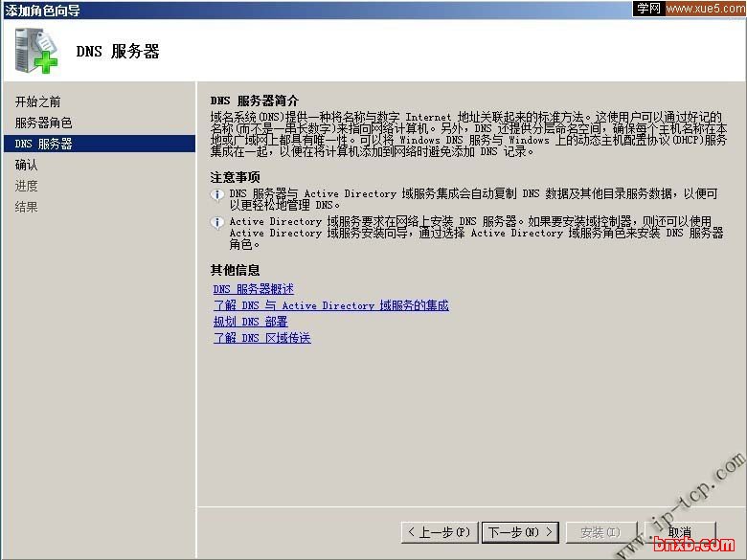The image size is (747, 560).
Task: Open the 了解 DNS 区域传送 link
Action: pos(262,338)
